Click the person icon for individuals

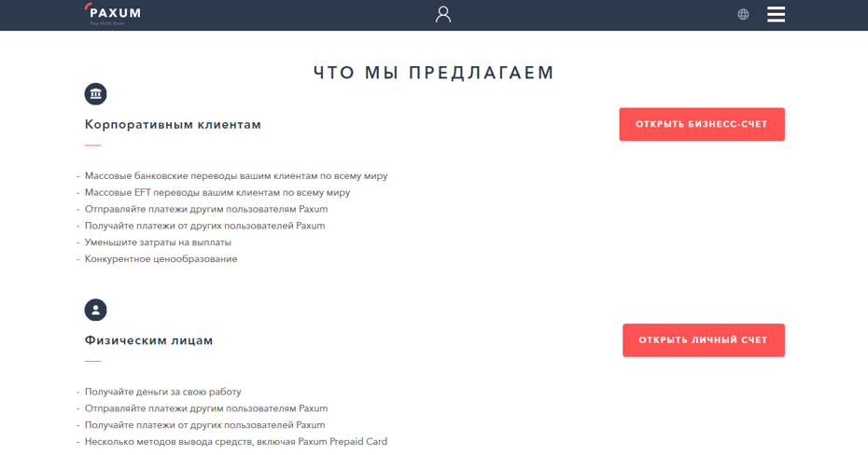pyautogui.click(x=95, y=310)
